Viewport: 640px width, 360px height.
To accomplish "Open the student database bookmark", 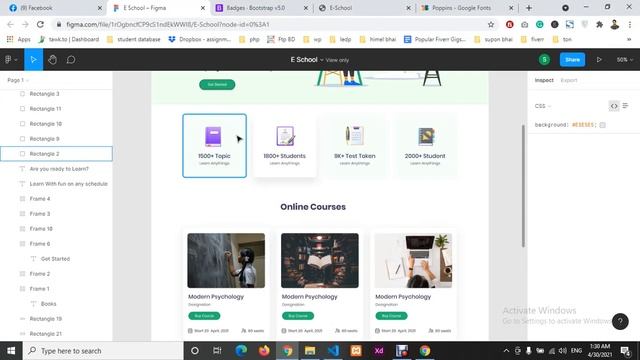I will (x=133, y=39).
